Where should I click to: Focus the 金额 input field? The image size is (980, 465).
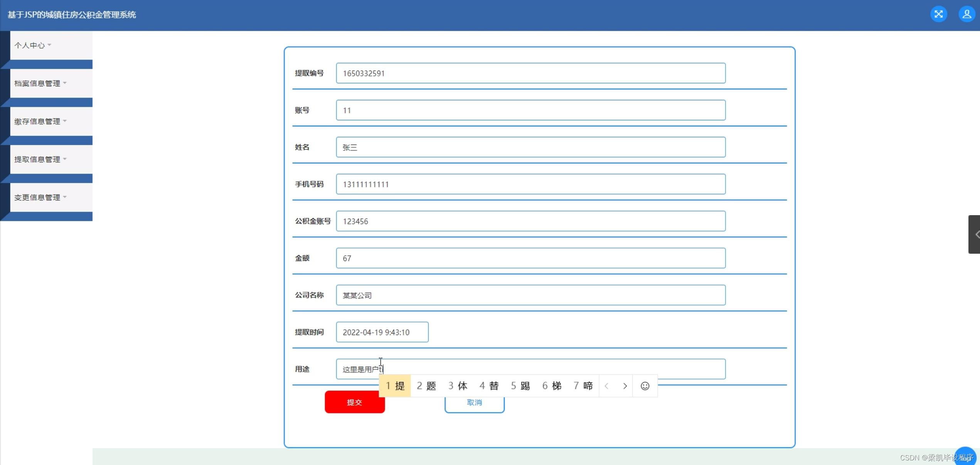point(530,258)
